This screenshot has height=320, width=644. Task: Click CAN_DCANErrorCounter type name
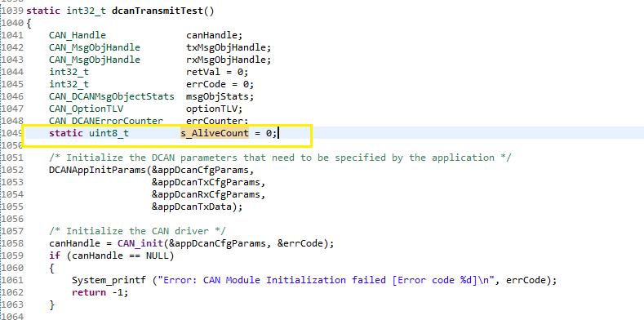(x=106, y=121)
